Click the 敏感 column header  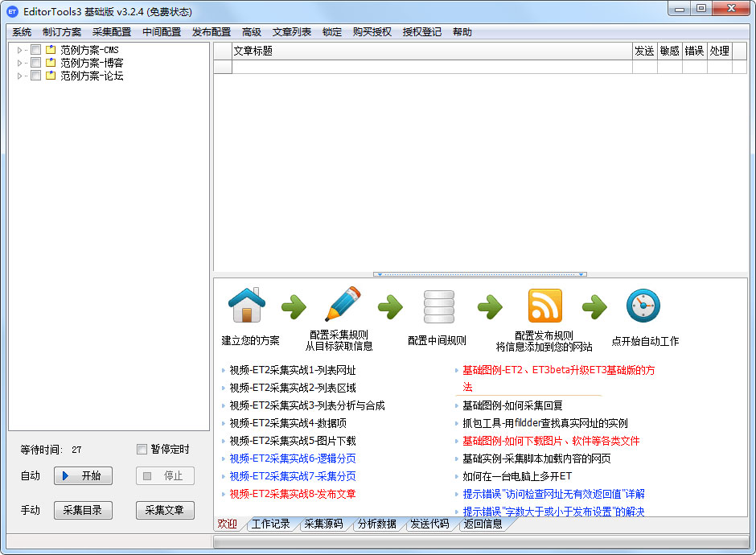pos(670,51)
